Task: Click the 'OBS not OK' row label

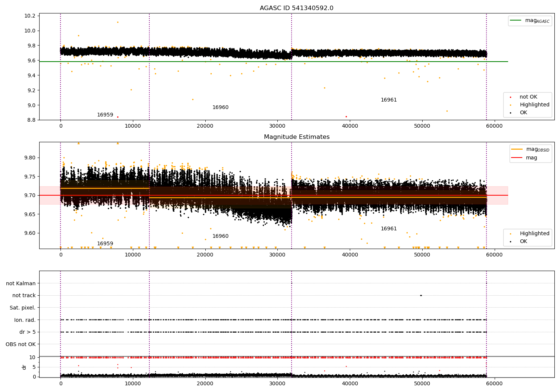Action: pyautogui.click(x=21, y=344)
